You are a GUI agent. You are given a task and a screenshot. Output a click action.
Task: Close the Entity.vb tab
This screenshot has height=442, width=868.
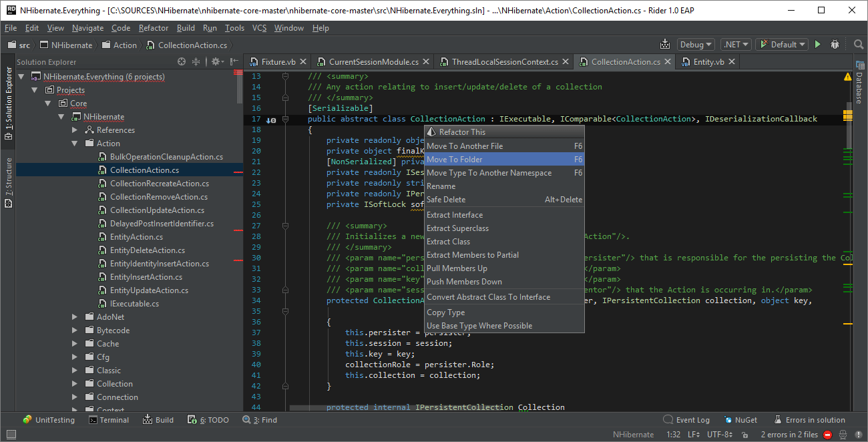[x=732, y=61]
